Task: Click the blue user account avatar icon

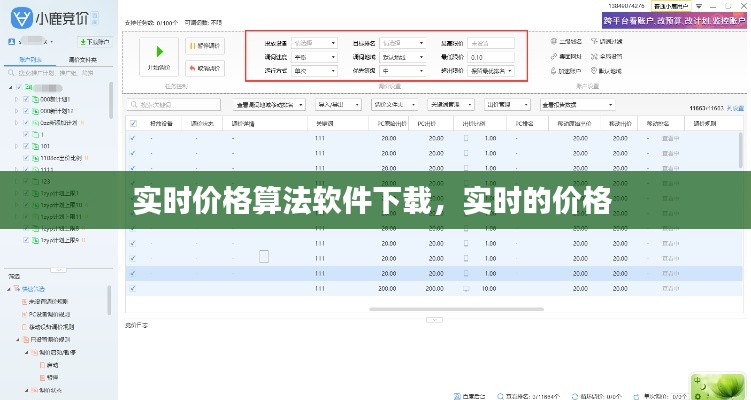Action: click(x=11, y=42)
